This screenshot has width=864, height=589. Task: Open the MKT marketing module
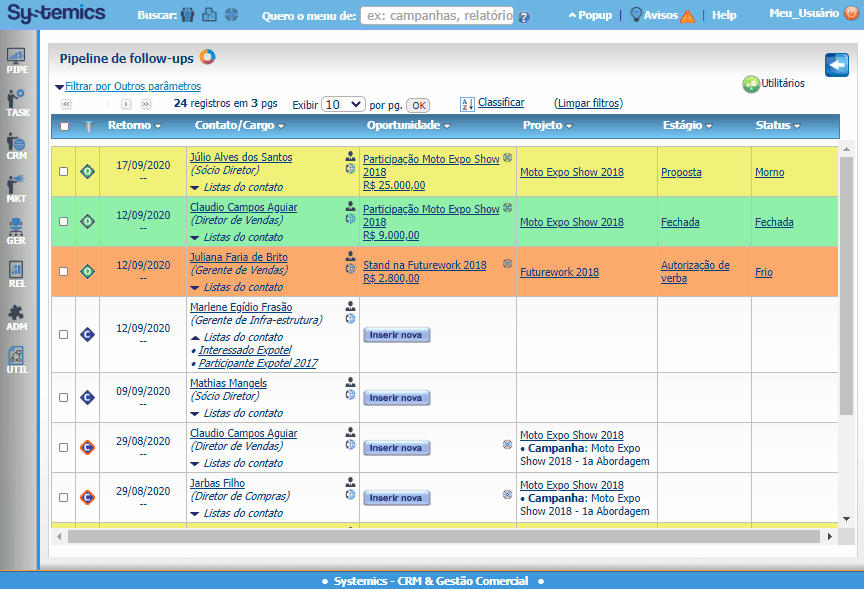click(x=17, y=189)
